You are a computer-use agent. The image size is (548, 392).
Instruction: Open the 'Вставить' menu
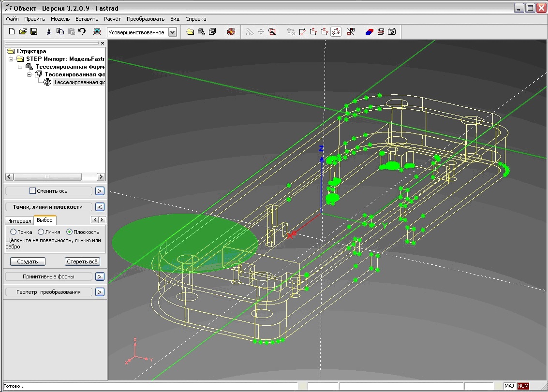(87, 19)
